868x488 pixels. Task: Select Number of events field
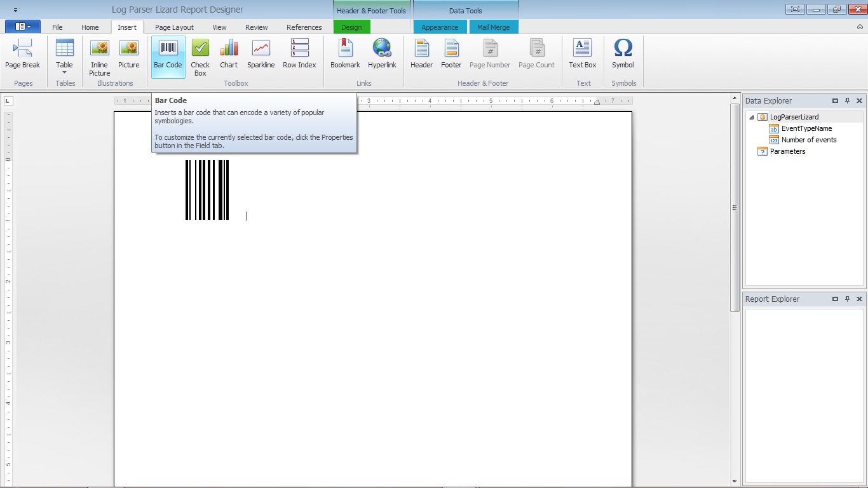(809, 140)
